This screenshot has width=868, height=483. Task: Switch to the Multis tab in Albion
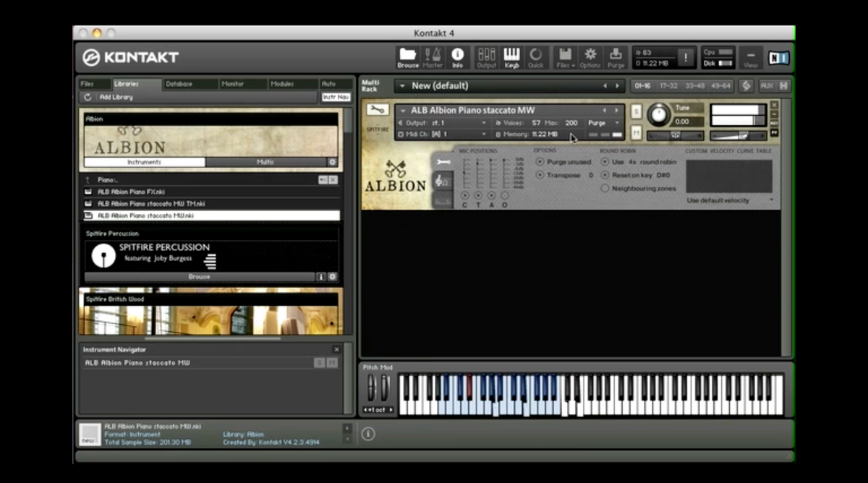click(265, 162)
